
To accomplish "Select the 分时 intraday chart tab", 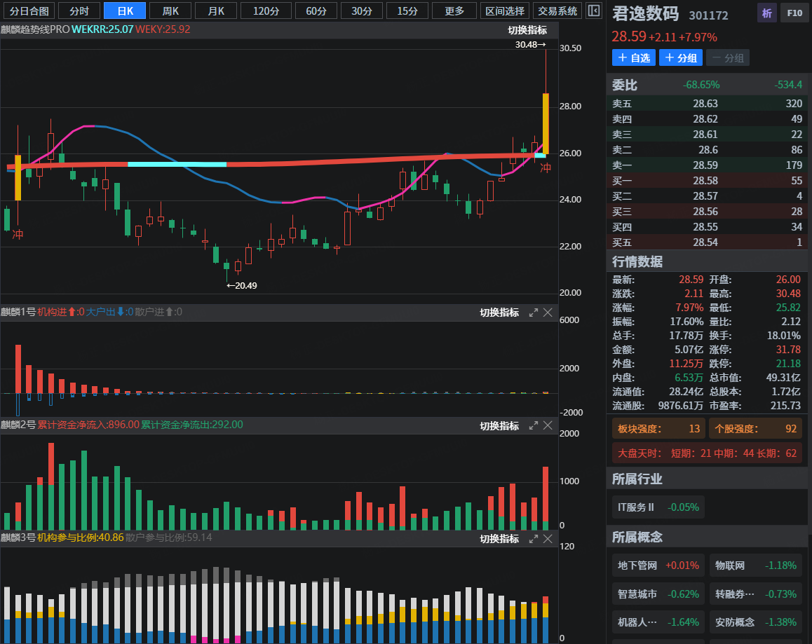I will click(x=79, y=11).
